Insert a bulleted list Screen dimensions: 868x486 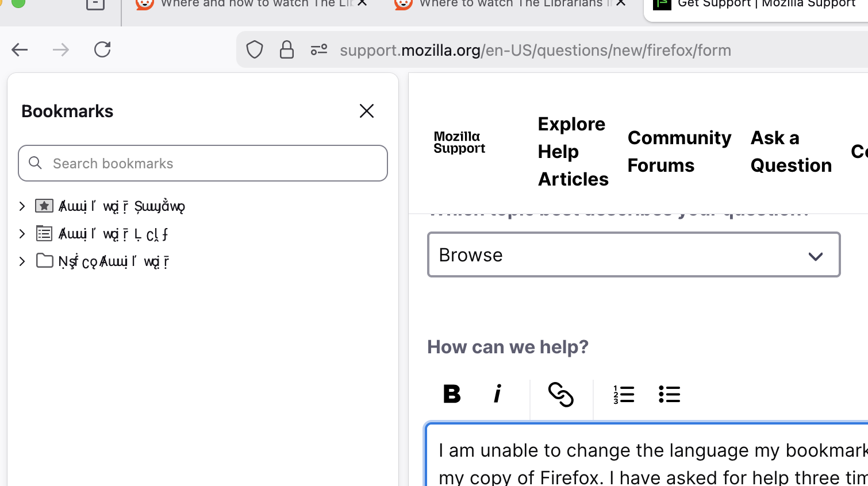(669, 395)
